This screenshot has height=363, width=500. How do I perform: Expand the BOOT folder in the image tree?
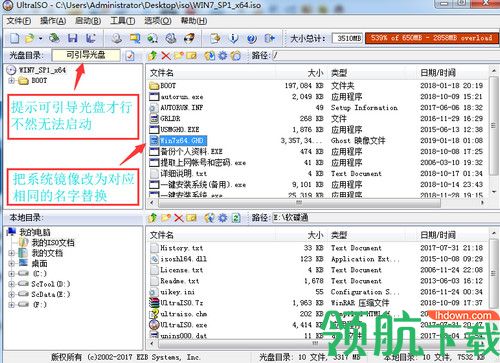pos(12,81)
